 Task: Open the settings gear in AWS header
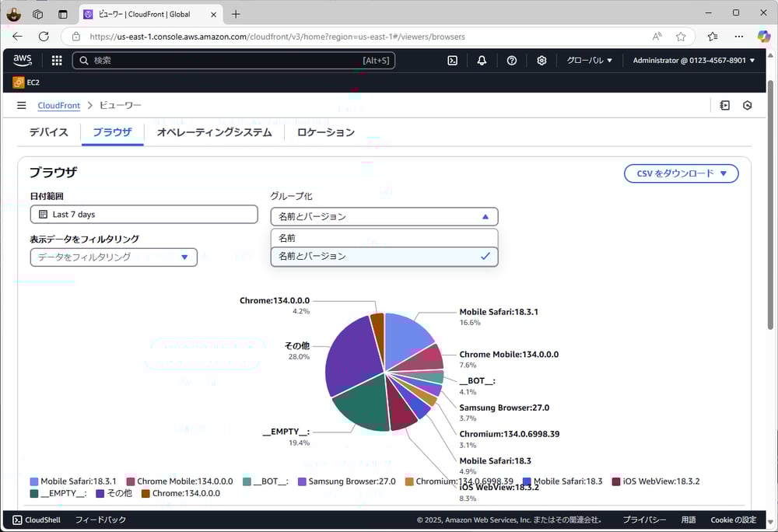click(x=541, y=61)
